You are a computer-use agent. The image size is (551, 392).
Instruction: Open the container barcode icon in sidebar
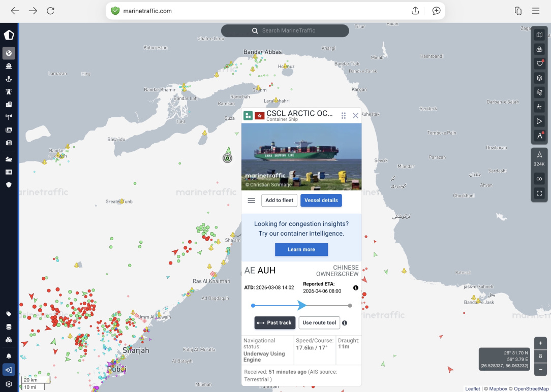point(9,172)
